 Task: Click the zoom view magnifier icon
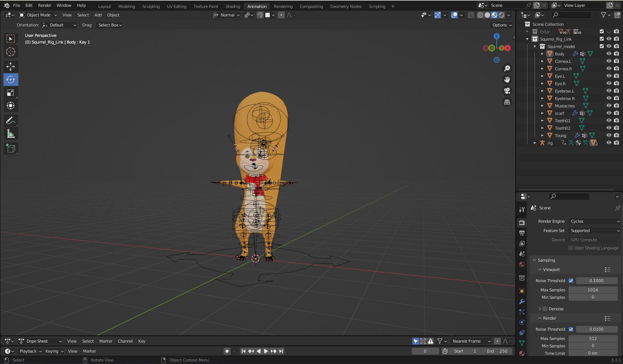(507, 68)
